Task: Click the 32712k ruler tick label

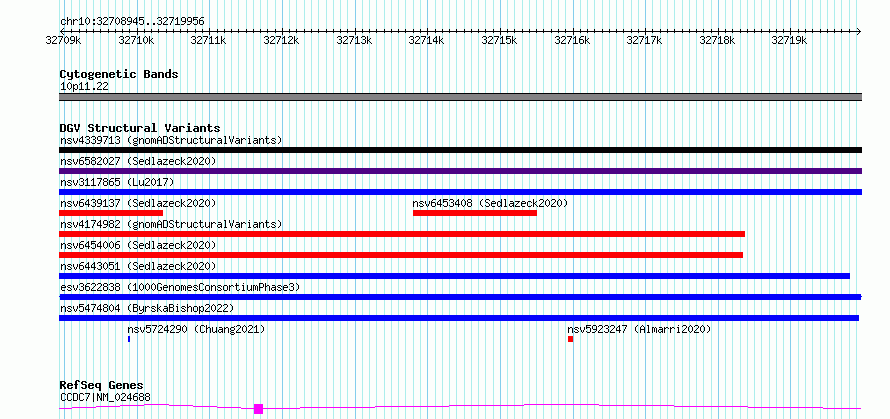Action: point(282,40)
